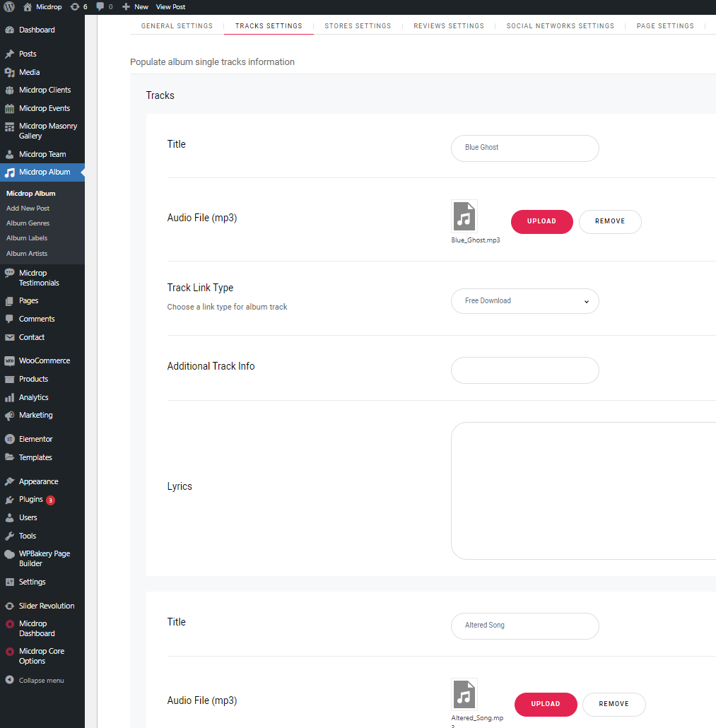This screenshot has width=716, height=728.
Task: Focus the Altered Song title field
Action: tap(524, 626)
